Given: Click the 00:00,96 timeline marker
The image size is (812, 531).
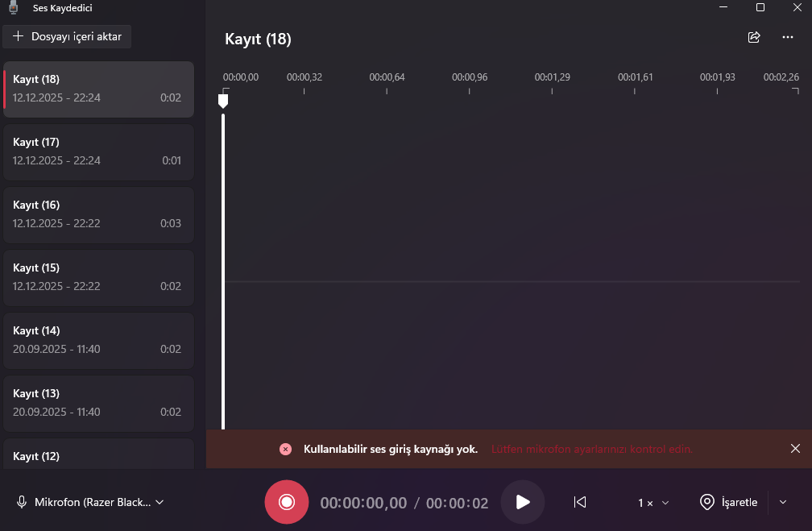Looking at the screenshot, I should click(x=470, y=77).
